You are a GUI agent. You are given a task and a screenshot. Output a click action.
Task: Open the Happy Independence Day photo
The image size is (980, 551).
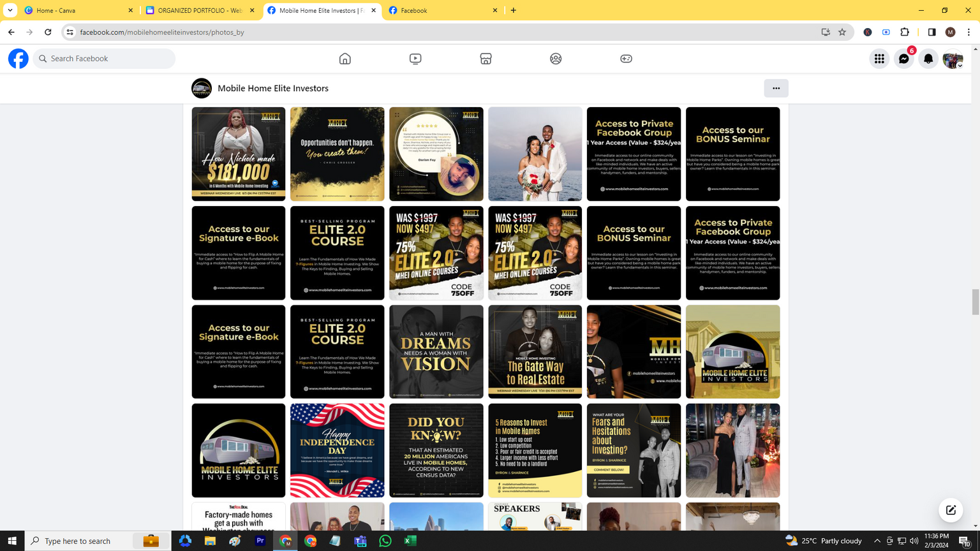[x=338, y=450]
